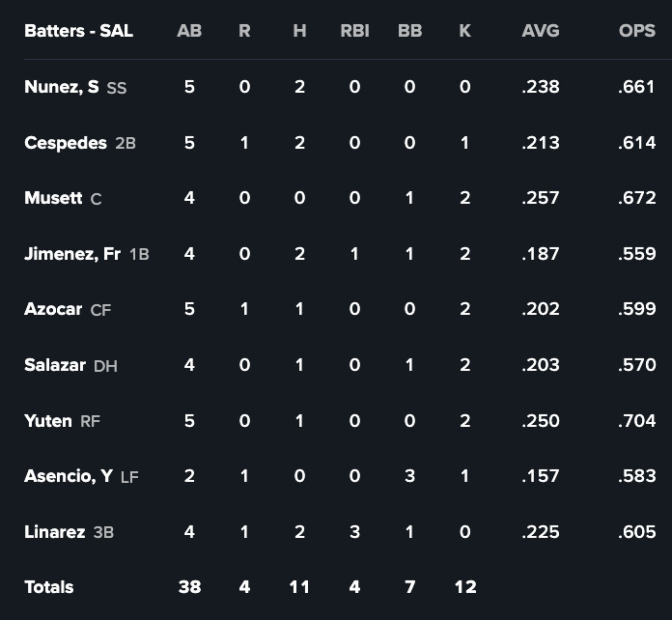Open Linarez player profile link
Image resolution: width=672 pixels, height=620 pixels.
[x=55, y=532]
